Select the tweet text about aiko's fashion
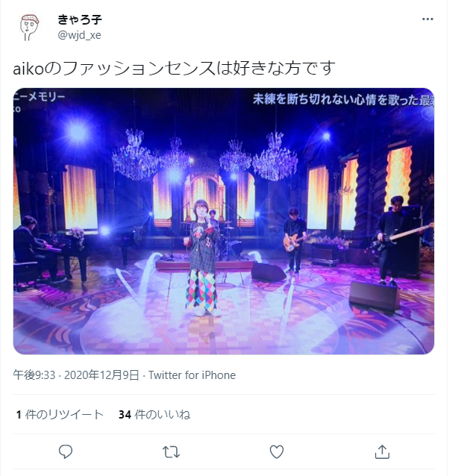Screen dimensions: 455x476 tap(174, 68)
